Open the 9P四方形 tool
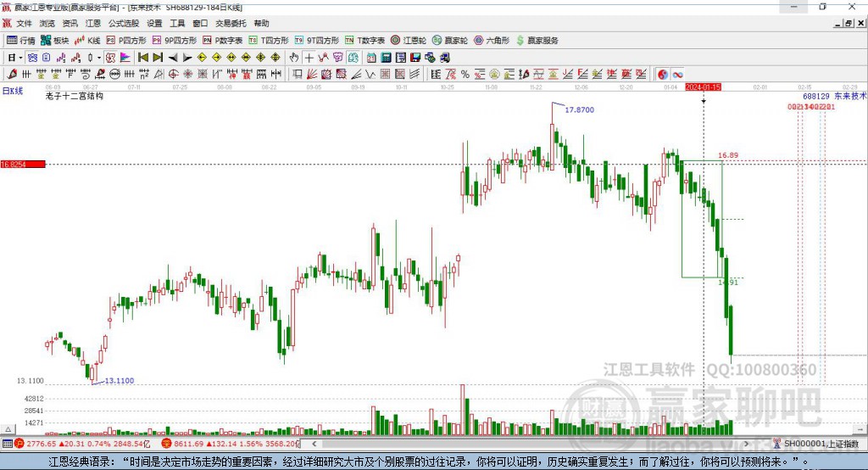Screen dimensions: 868x470 point(175,41)
